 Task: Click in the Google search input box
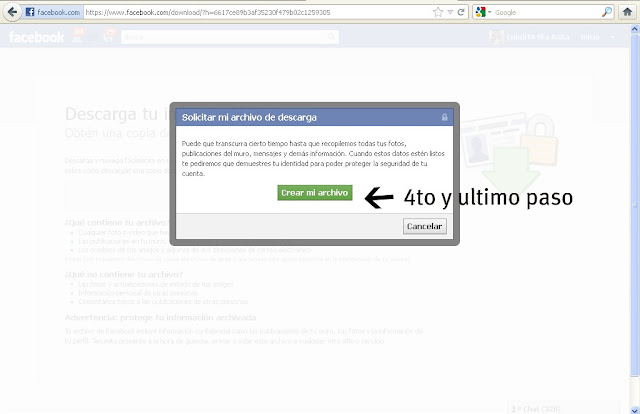tap(547, 12)
